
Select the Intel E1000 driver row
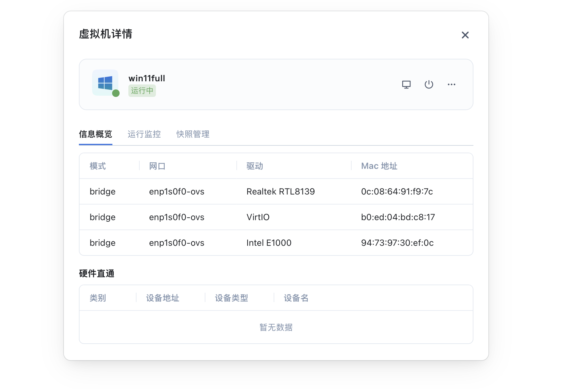point(269,243)
